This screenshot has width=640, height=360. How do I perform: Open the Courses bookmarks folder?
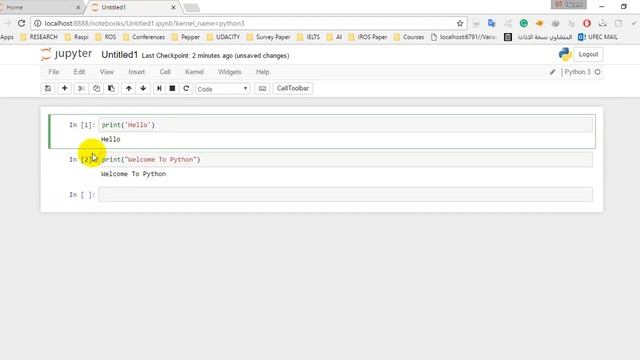[409, 37]
